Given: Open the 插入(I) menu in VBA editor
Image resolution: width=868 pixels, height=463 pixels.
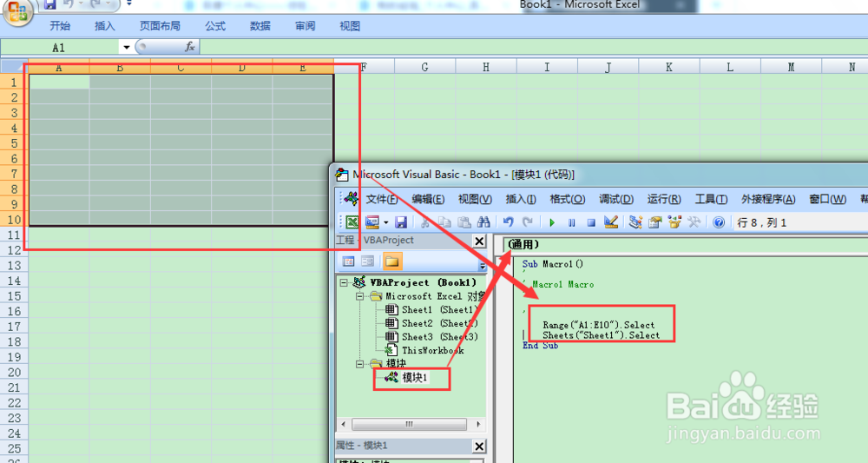Looking at the screenshot, I should pyautogui.click(x=520, y=200).
